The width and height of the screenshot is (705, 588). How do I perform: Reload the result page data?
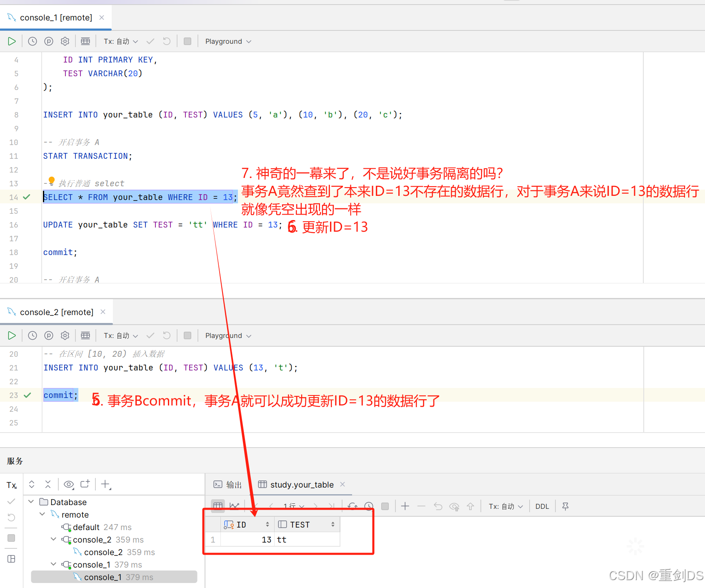click(x=353, y=506)
